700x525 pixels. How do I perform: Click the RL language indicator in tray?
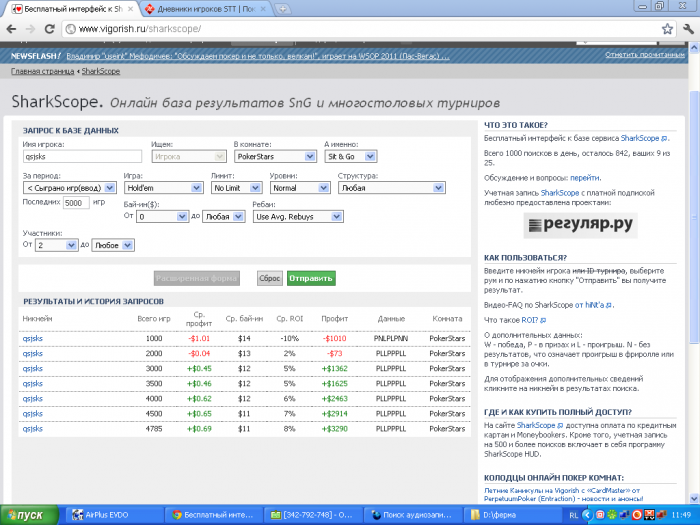click(574, 515)
